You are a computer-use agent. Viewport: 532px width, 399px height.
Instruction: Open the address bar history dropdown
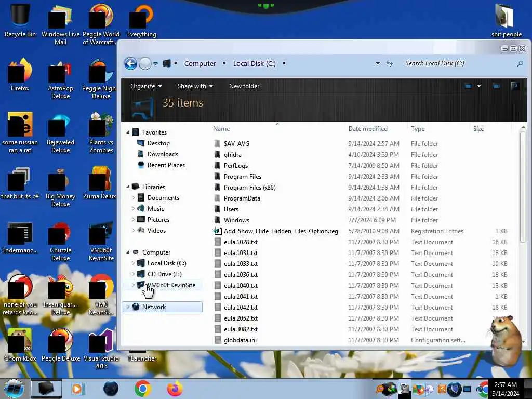pyautogui.click(x=378, y=63)
